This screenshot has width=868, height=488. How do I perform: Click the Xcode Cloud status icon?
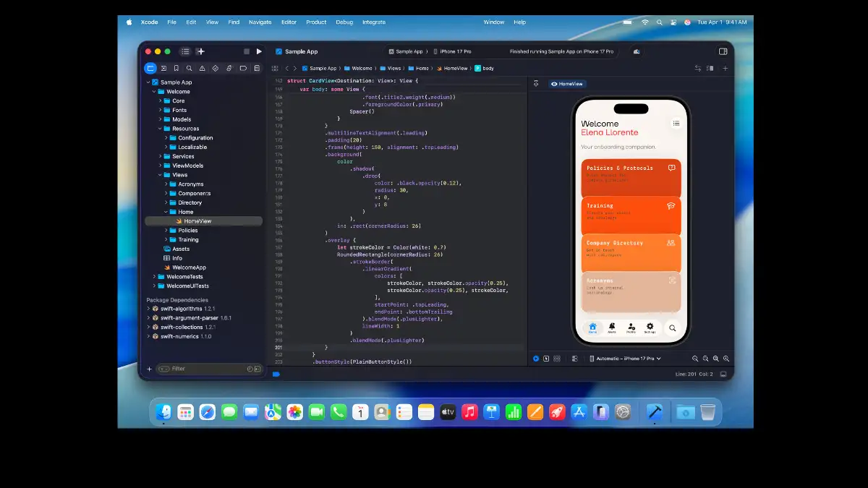tap(637, 51)
